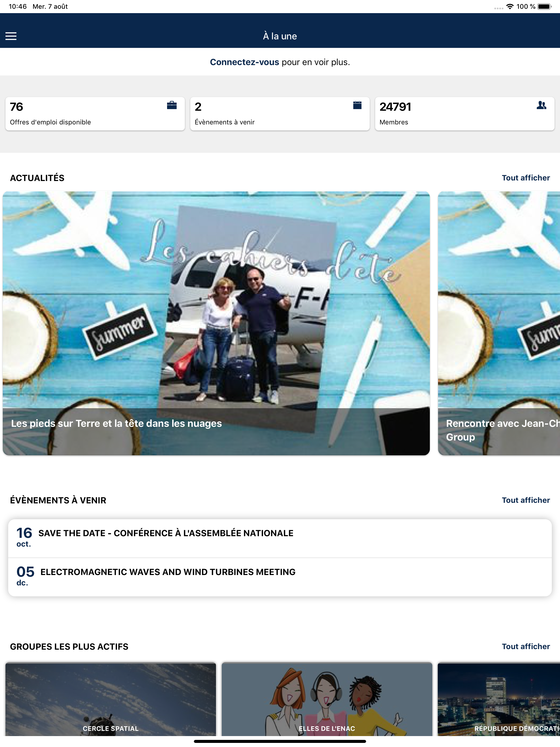Open the 76 Offres d'emploi disponible card
560x747 pixels.
tap(95, 114)
